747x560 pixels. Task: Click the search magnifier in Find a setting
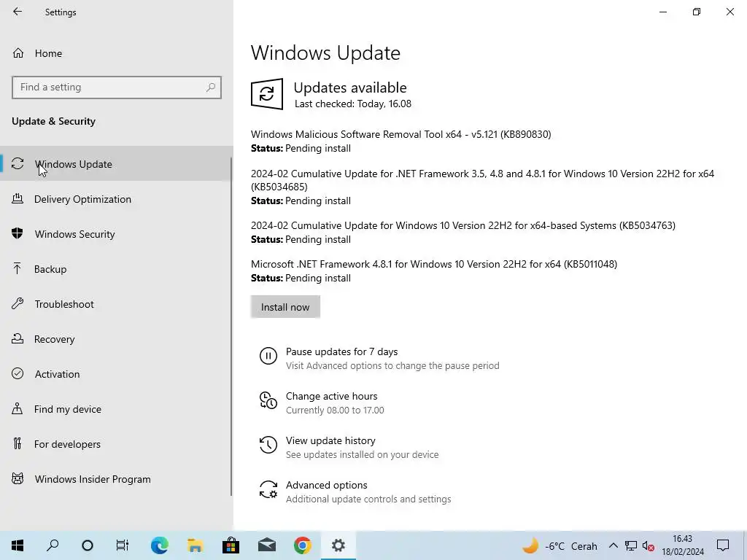[x=211, y=87]
